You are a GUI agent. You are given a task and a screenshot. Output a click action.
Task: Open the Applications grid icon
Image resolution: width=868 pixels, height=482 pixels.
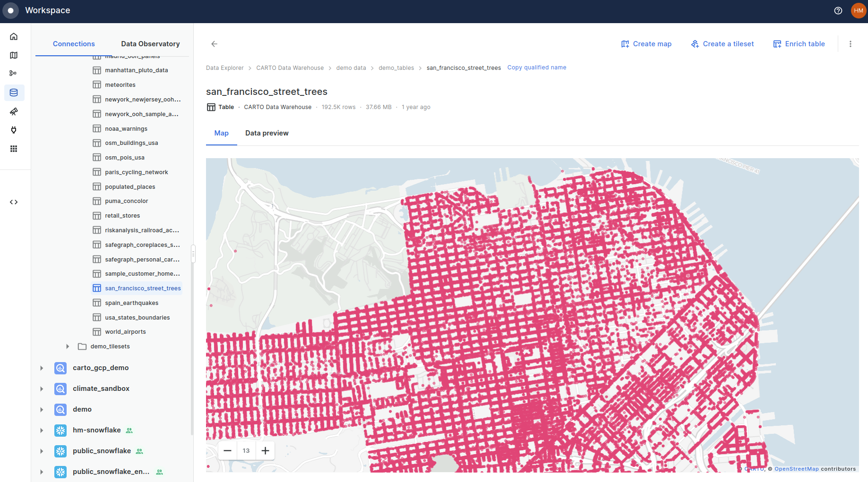[x=14, y=148]
